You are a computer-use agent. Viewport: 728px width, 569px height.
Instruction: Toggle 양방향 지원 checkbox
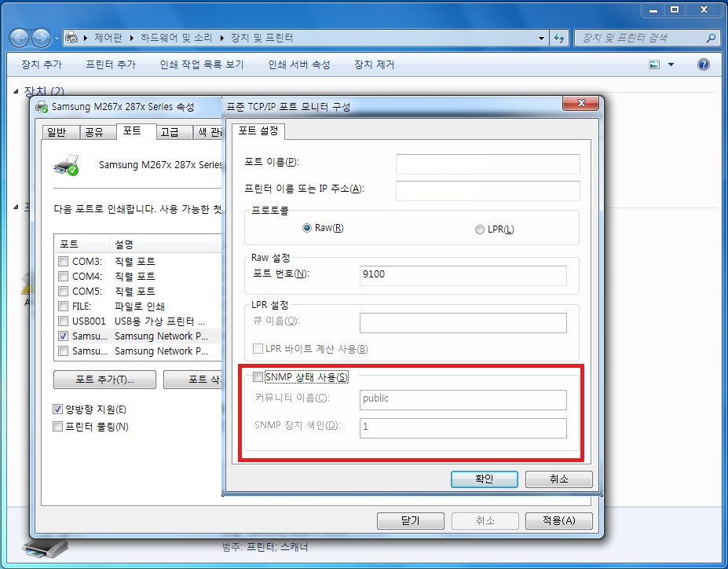point(57,409)
